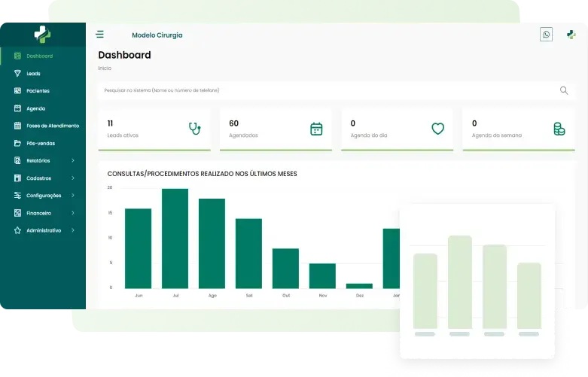Open Agenda from the sidebar

35,108
